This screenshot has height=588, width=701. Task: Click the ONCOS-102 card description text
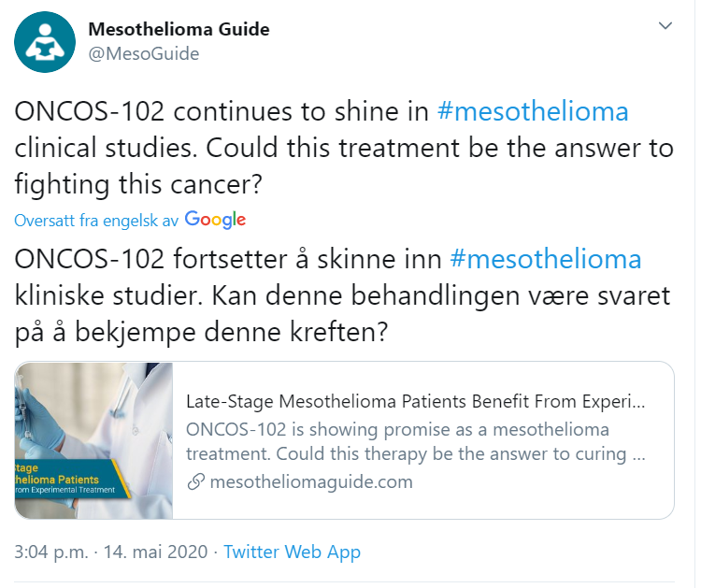(415, 442)
